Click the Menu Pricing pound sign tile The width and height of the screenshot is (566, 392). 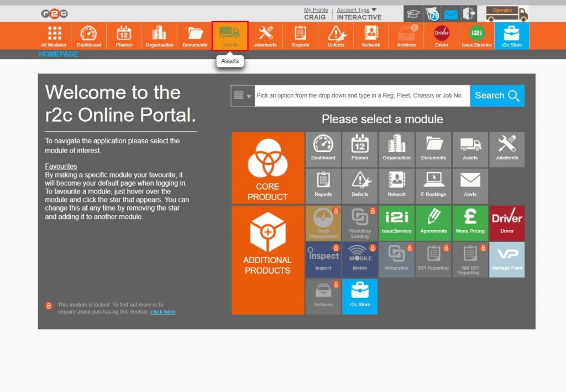(x=470, y=223)
